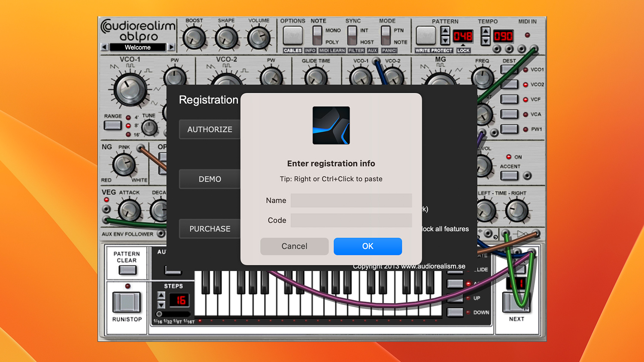Image resolution: width=644 pixels, height=362 pixels.
Task: Switch to the AUX tab
Action: click(x=372, y=51)
